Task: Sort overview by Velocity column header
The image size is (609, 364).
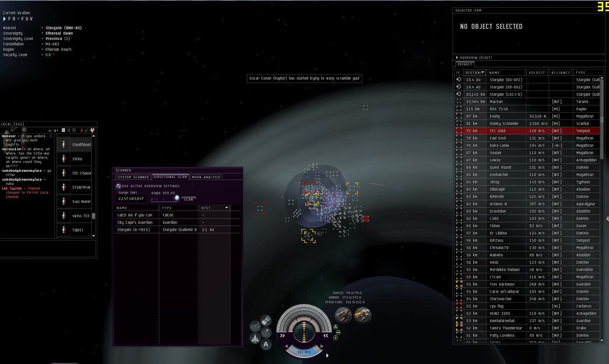Action: [x=537, y=73]
